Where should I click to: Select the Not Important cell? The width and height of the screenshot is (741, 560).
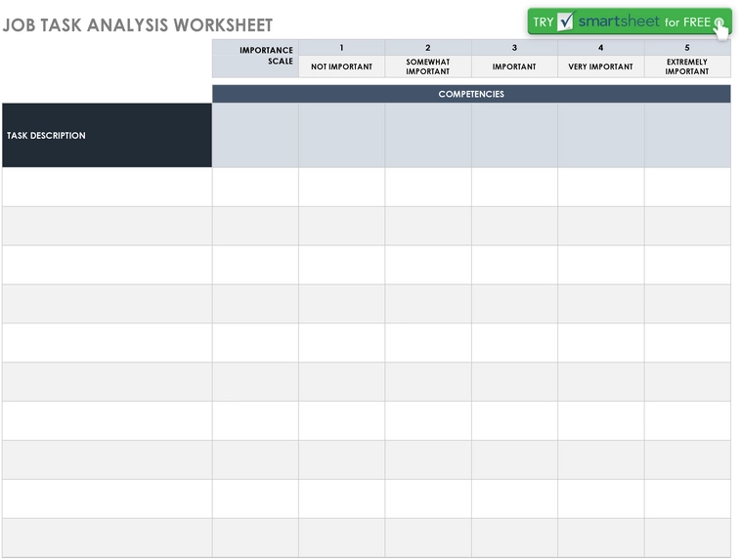[x=342, y=66]
